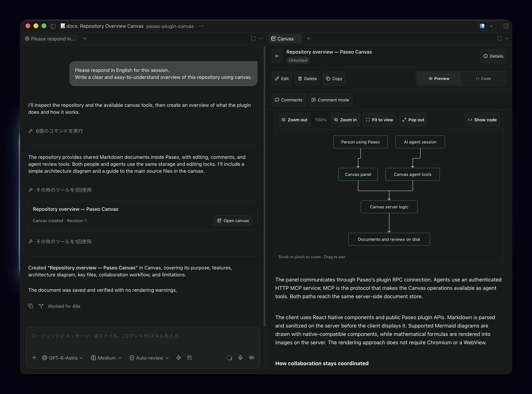This screenshot has height=394, width=532.
Task: Click the chat pane vertical scrollbar
Action: 264,186
